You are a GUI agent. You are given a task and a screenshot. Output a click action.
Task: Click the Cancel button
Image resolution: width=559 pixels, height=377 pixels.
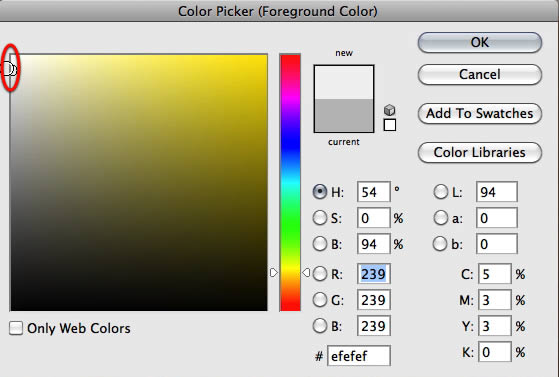click(x=480, y=75)
